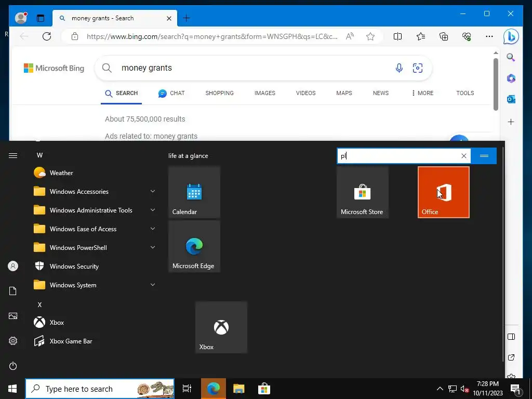Switch to the IMAGES tab
The image size is (532, 399).
pos(264,93)
